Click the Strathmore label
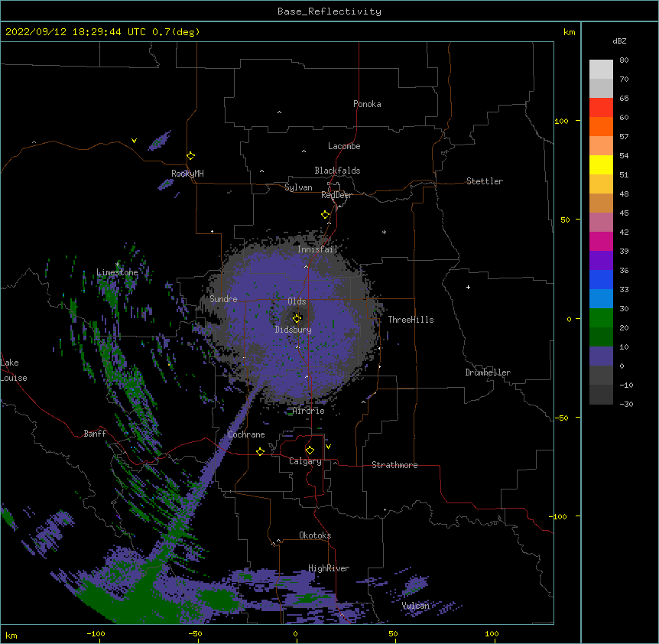 click(394, 465)
